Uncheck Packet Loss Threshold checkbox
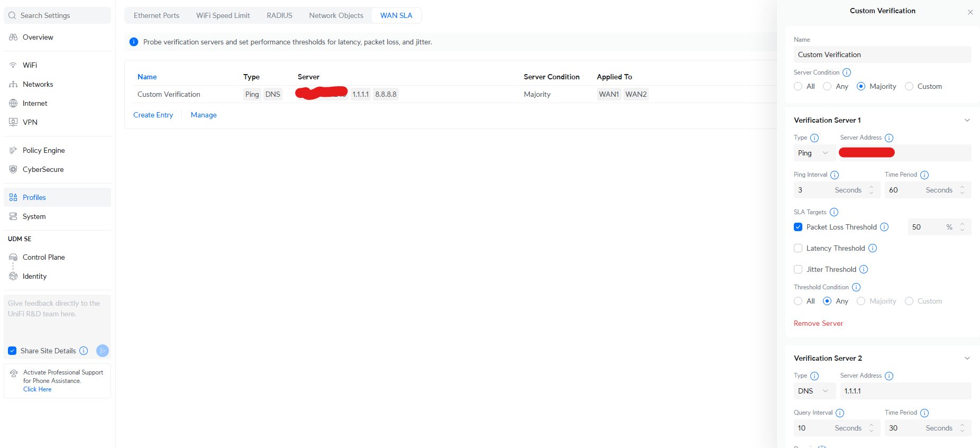 coord(798,227)
